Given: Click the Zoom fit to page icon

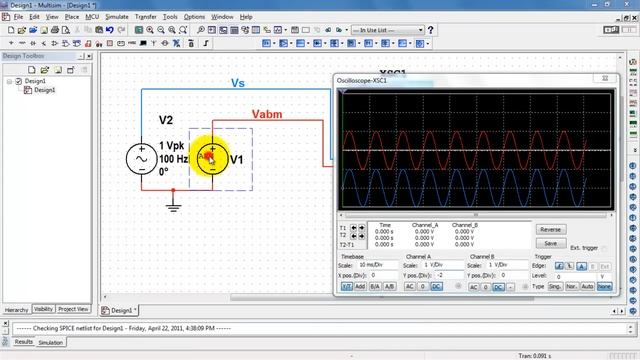Looking at the screenshot, I should tap(183, 30).
